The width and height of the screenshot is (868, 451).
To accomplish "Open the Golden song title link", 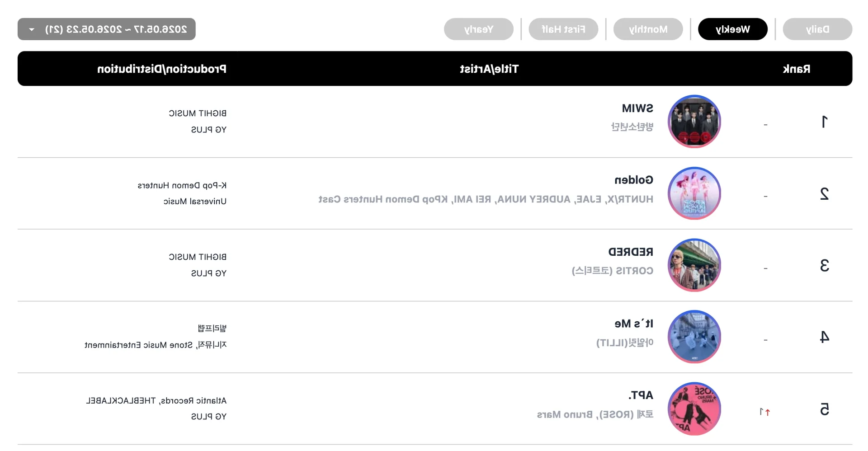I will click(x=634, y=180).
